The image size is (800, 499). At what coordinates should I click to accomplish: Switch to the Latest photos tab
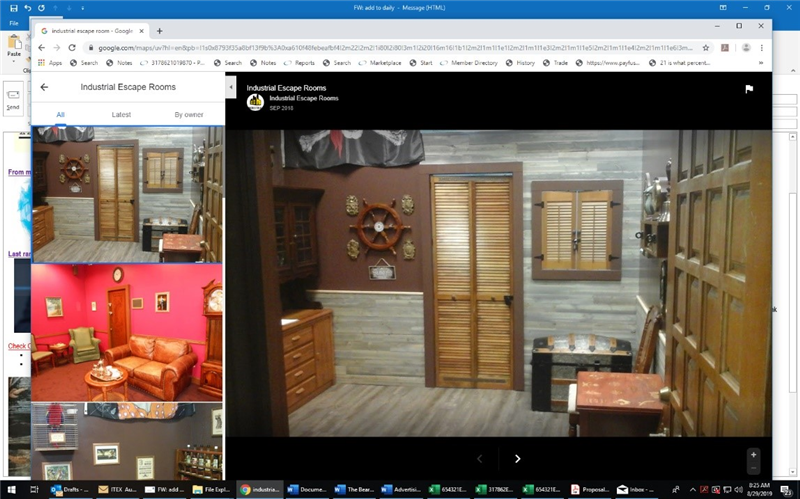pos(121,115)
